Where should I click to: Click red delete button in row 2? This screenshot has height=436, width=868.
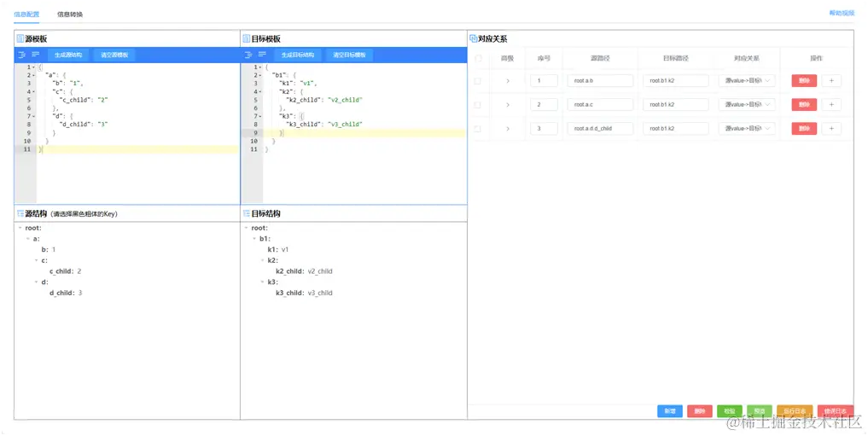click(804, 105)
